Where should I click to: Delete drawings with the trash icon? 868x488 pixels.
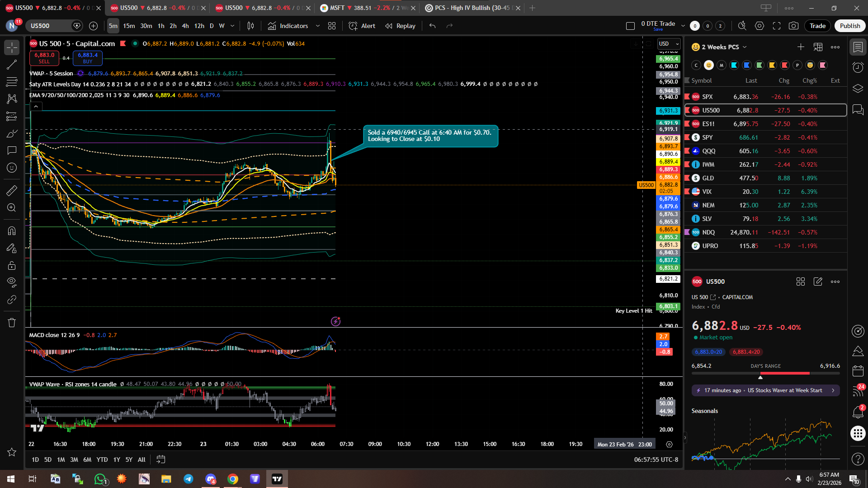(x=12, y=323)
